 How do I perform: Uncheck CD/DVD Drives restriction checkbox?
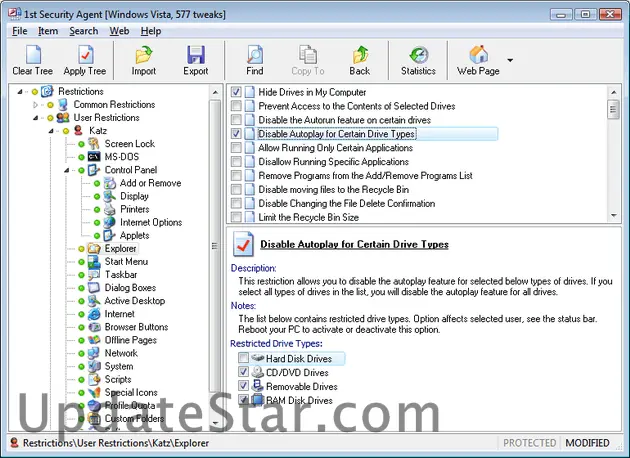click(x=243, y=372)
